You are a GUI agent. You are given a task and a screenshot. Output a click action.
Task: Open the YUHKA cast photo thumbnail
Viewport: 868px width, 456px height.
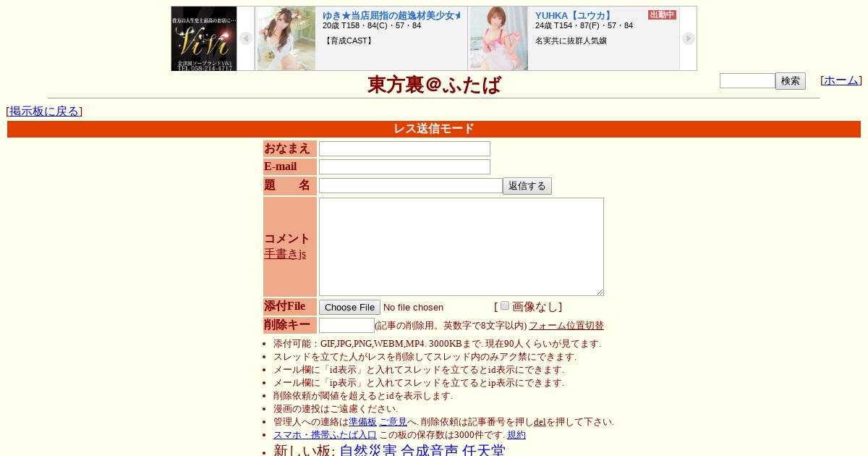498,38
